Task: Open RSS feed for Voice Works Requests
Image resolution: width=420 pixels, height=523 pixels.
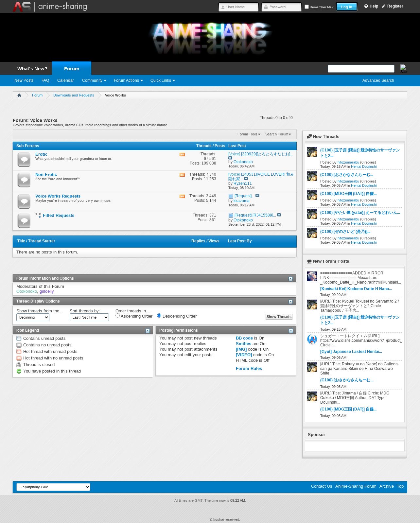Action: [182, 196]
